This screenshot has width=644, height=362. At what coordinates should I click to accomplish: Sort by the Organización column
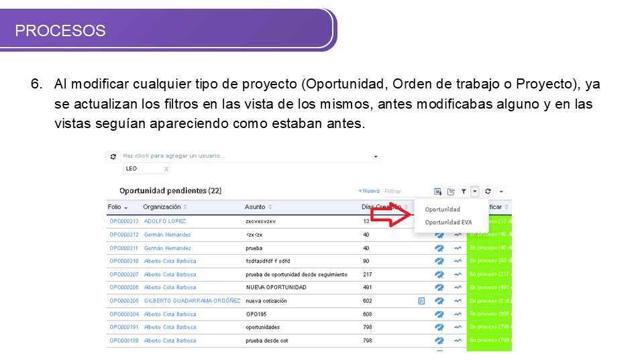(165, 207)
